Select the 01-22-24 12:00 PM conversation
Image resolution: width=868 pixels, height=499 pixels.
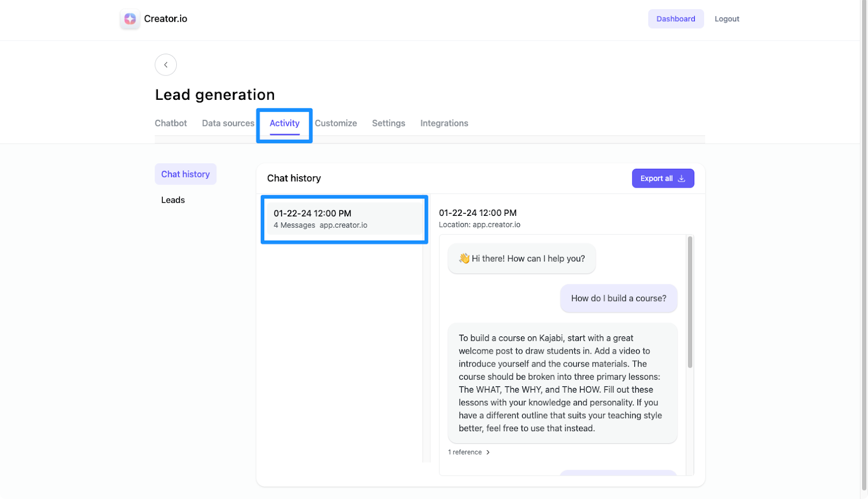(344, 219)
